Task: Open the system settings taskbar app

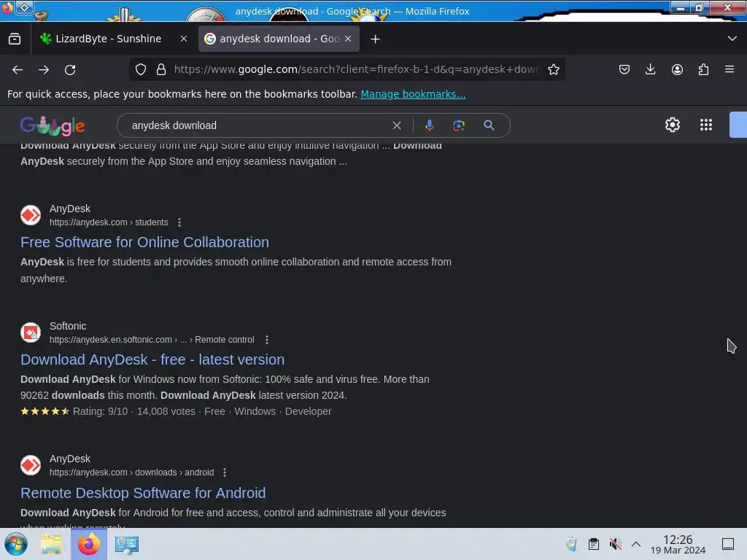Action: (x=127, y=544)
